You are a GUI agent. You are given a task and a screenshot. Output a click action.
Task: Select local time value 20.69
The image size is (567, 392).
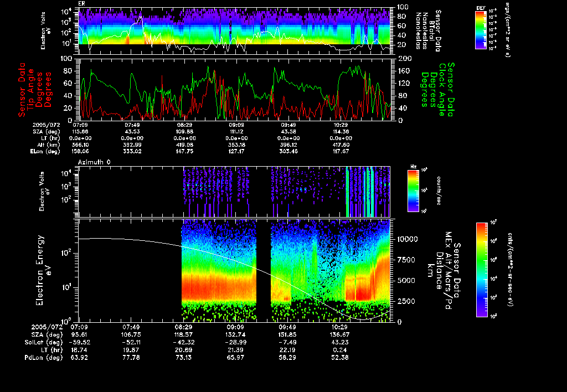183,350
